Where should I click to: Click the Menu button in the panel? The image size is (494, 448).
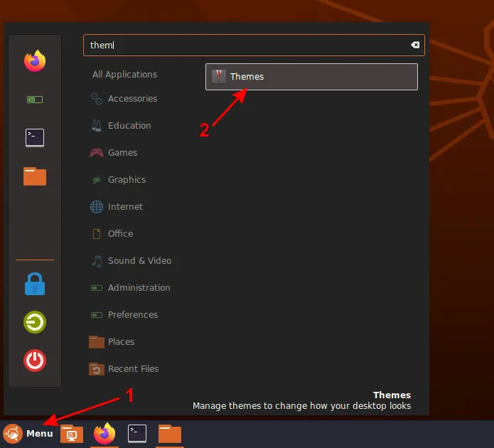(29, 433)
